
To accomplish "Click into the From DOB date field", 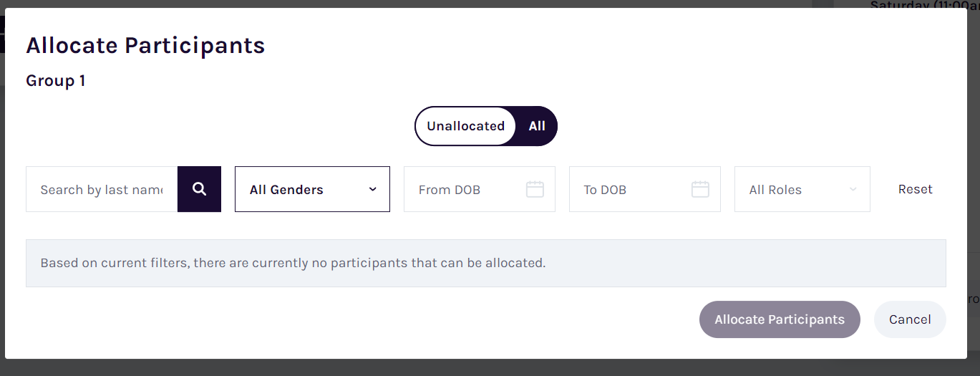I will (x=480, y=189).
